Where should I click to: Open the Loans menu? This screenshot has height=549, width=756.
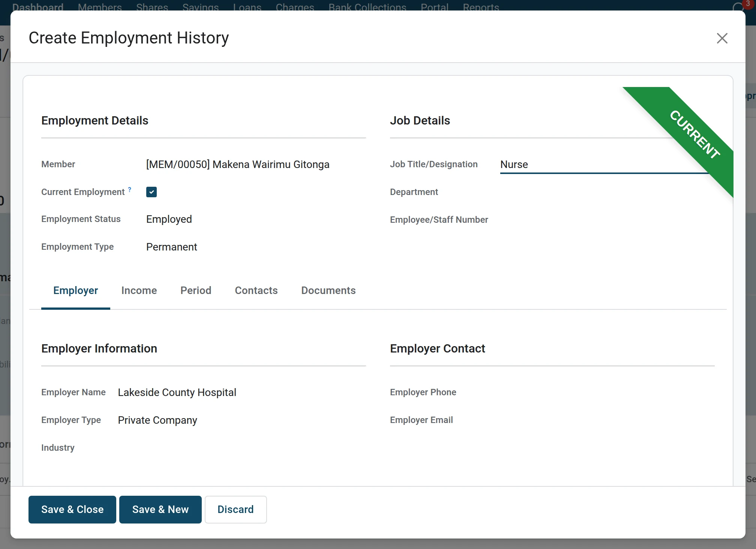[x=247, y=7]
